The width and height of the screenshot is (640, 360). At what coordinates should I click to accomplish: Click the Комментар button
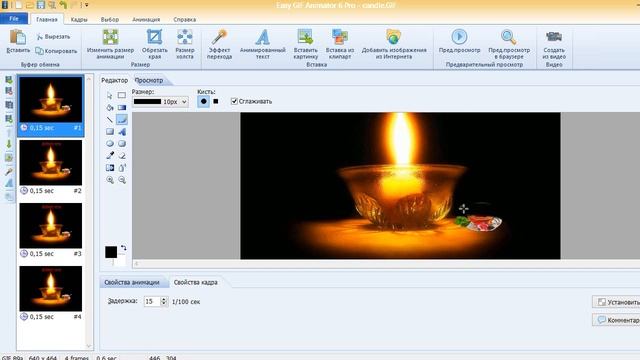(617, 320)
